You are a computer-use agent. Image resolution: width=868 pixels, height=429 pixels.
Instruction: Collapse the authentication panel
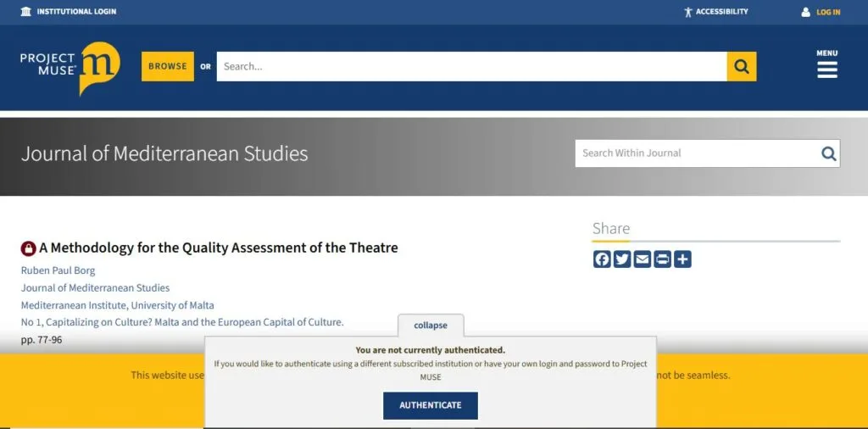pos(431,326)
